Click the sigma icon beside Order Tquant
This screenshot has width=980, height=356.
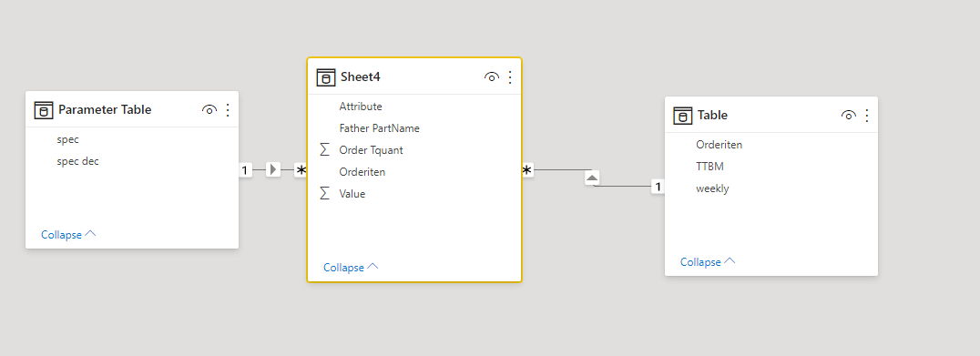coord(324,150)
